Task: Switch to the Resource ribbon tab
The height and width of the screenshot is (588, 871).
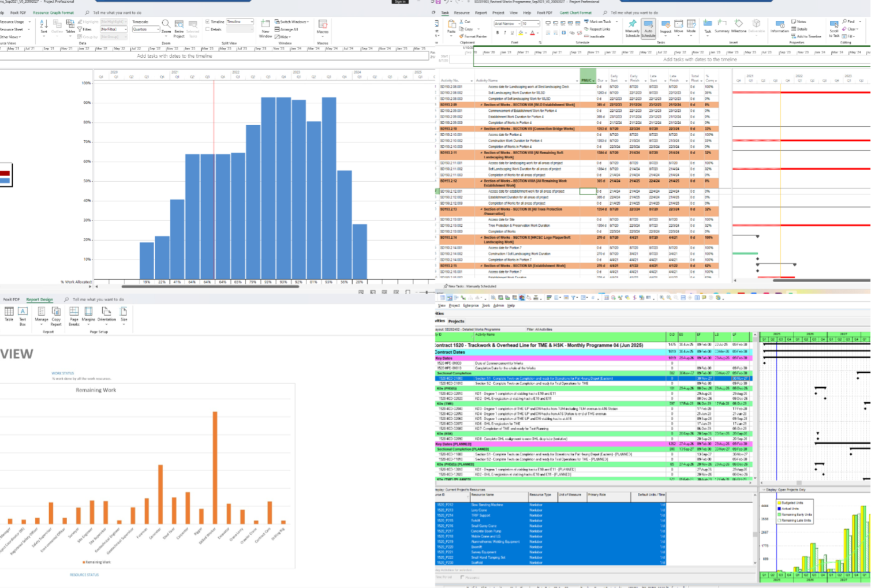Action: pos(461,13)
